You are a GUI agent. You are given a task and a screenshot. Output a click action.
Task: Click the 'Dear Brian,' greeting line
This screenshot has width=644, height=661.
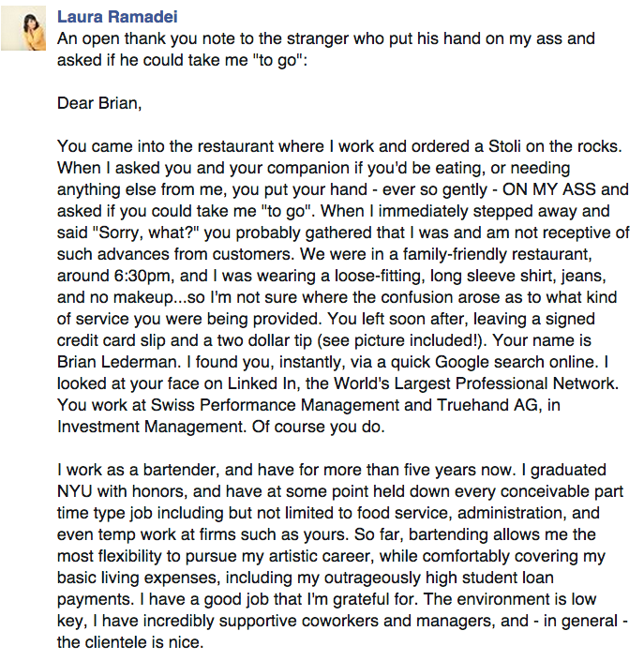(x=99, y=103)
